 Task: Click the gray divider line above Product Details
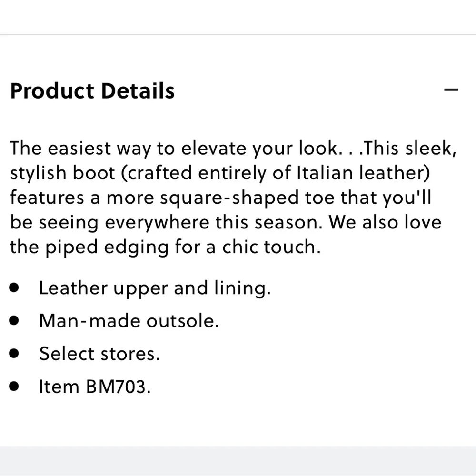coord(238,34)
